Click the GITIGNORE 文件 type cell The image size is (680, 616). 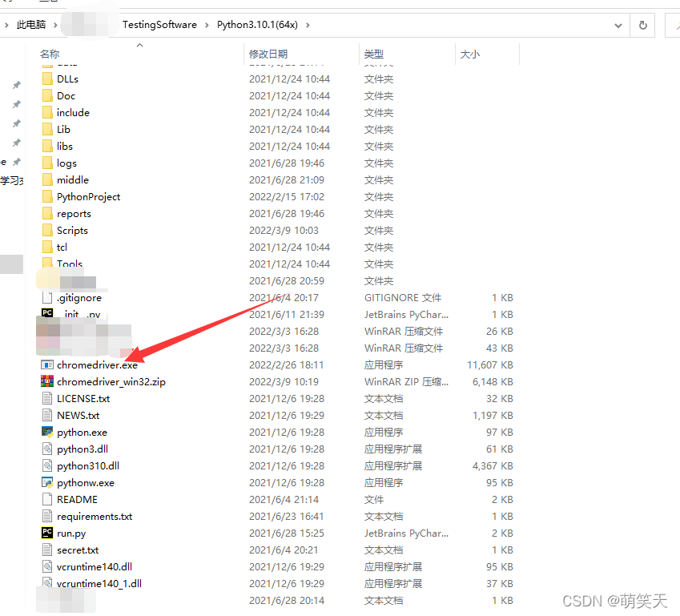(402, 298)
